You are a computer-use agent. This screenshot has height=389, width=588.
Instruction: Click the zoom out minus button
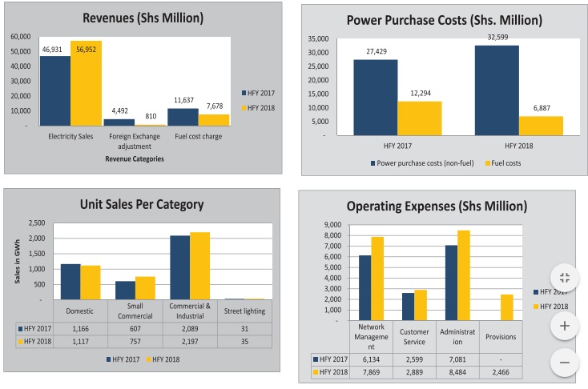pyautogui.click(x=565, y=362)
